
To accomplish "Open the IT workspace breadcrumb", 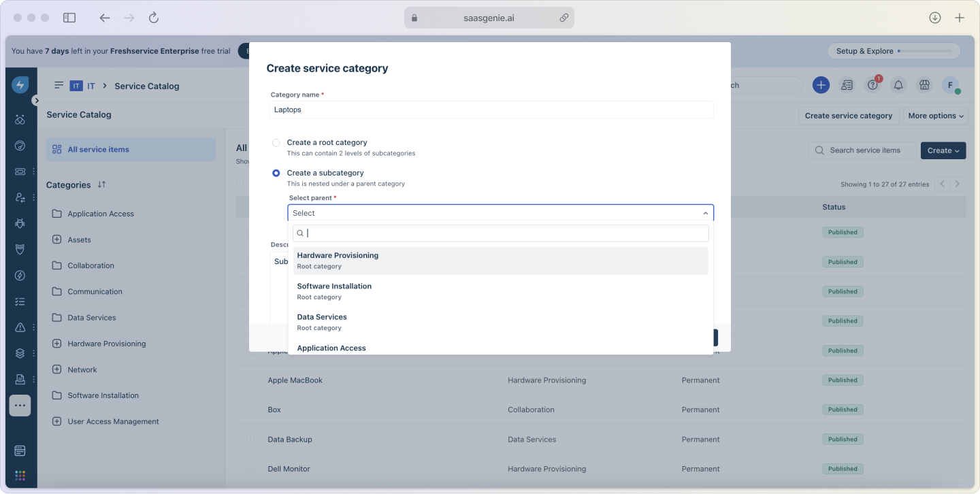I will click(x=91, y=86).
